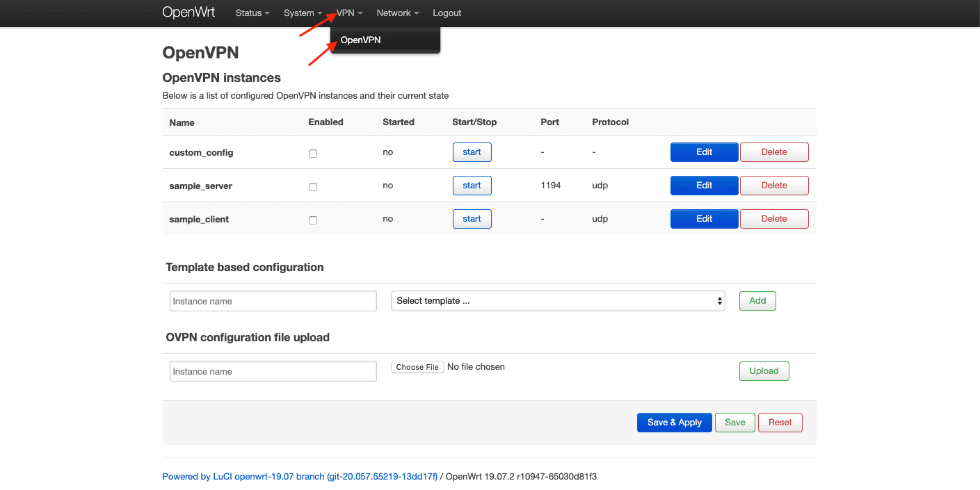Click Logout in the navigation bar
Screen dimensions: 980x490
click(x=447, y=13)
